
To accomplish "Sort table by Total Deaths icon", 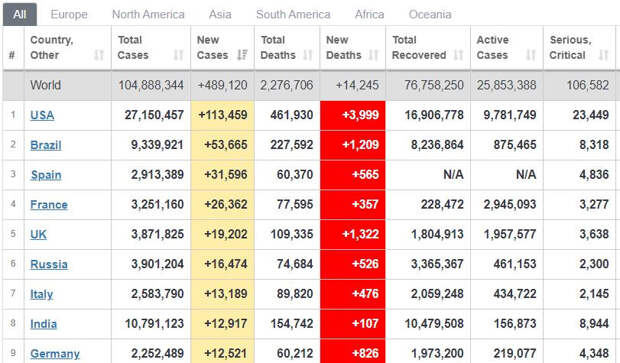I will pos(308,55).
